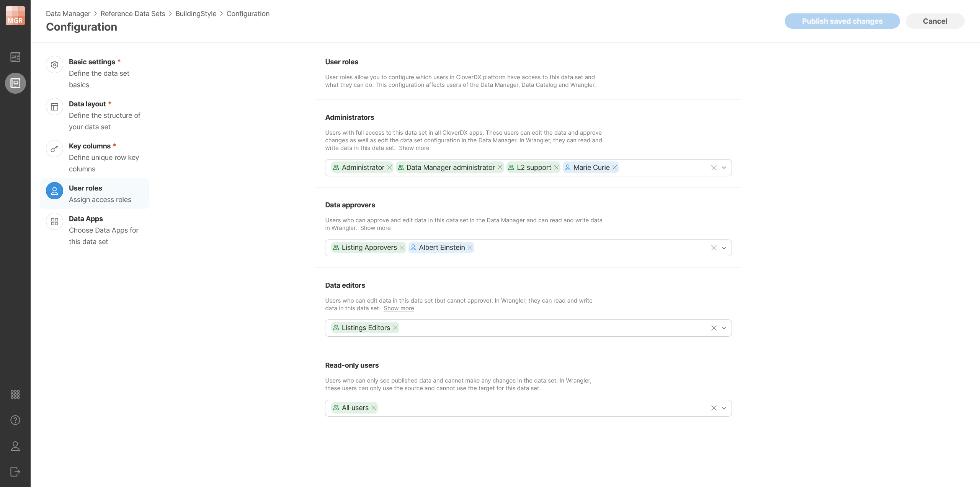The height and width of the screenshot is (487, 980).
Task: Remove the All users tag
Action: point(374,408)
